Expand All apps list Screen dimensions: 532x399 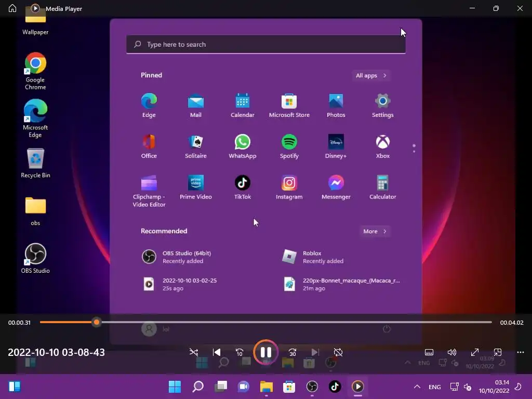pos(371,75)
